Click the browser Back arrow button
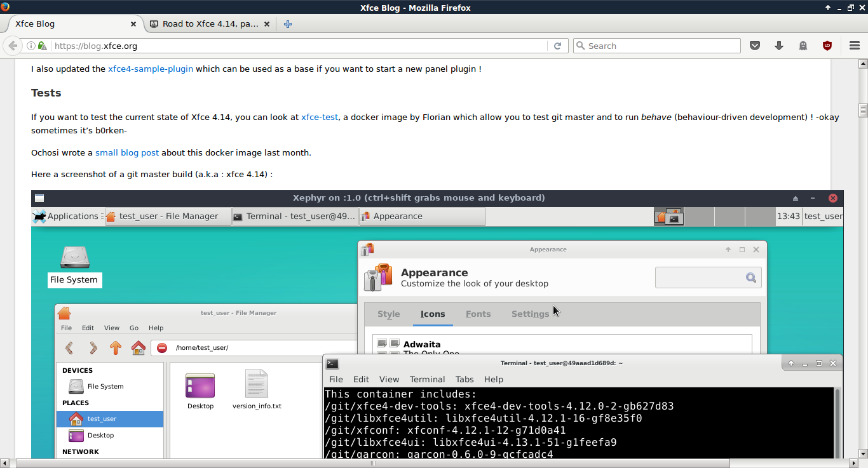868x468 pixels. [13, 46]
